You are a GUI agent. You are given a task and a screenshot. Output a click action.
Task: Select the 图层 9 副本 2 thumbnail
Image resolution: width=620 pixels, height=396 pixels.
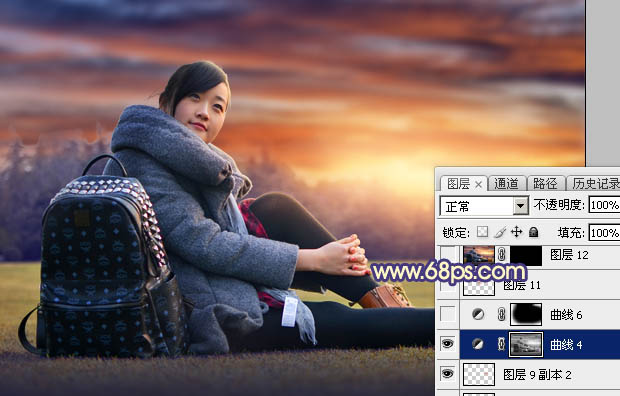click(x=479, y=375)
